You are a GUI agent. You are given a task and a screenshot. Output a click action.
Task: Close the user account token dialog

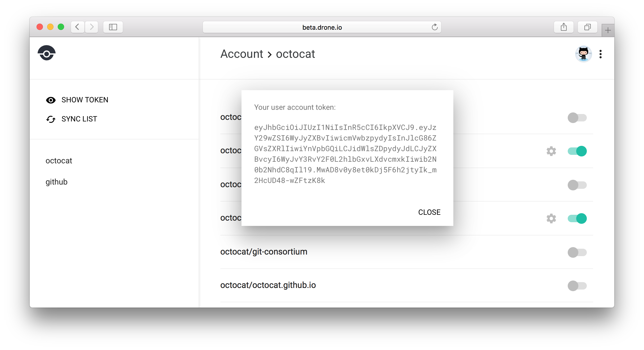point(429,212)
